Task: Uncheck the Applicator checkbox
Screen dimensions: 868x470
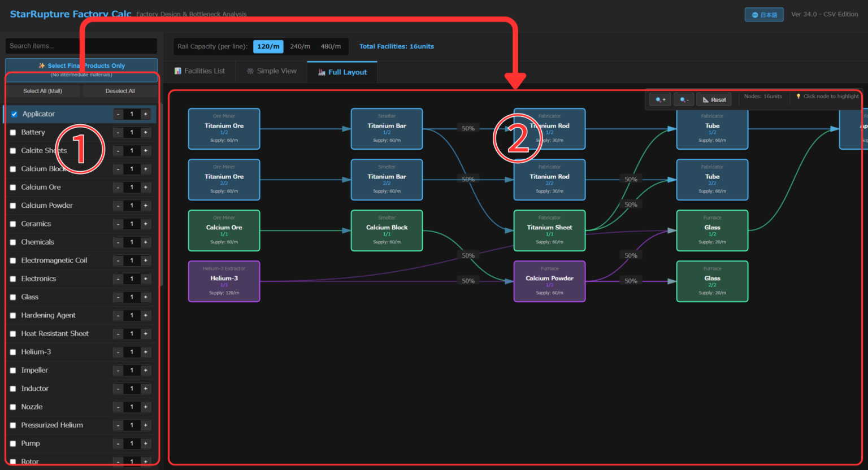Action: point(14,114)
